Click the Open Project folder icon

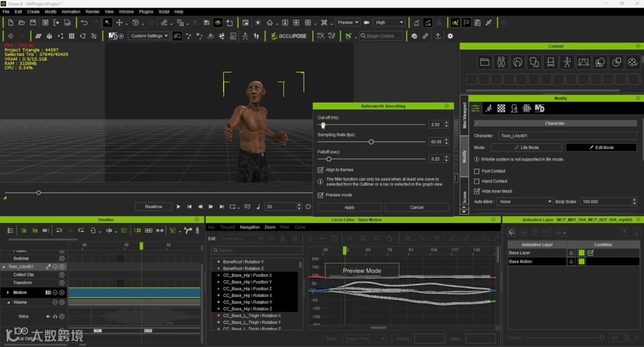coord(22,23)
